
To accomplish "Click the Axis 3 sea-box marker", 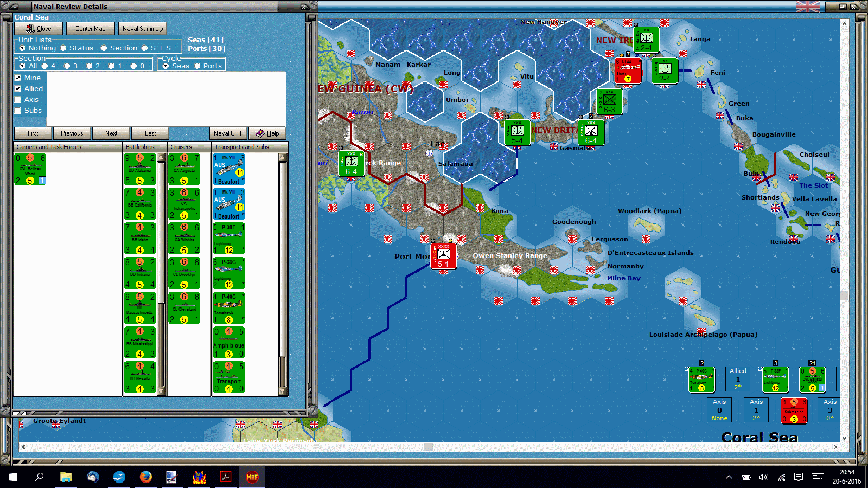I will [x=830, y=410].
